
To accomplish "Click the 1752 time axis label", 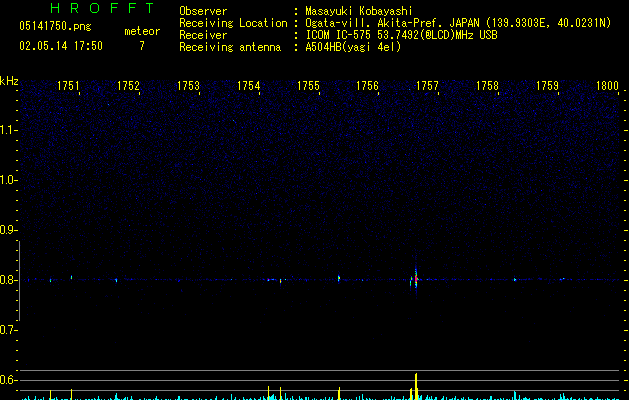I will [x=128, y=86].
